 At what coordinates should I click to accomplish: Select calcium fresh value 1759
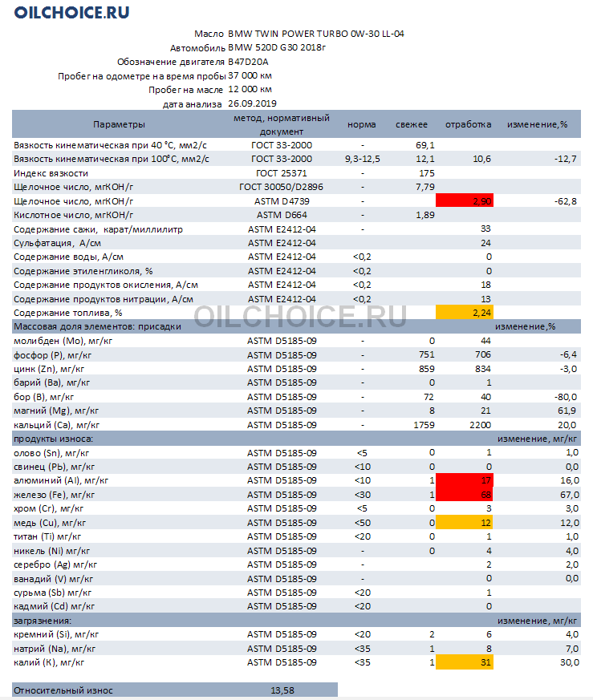[x=424, y=425]
